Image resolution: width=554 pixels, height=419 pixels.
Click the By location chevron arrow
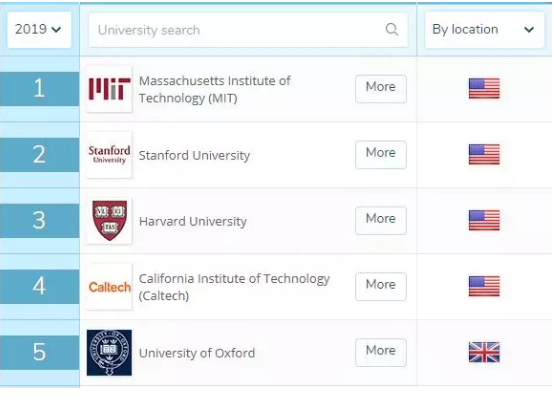click(x=529, y=30)
